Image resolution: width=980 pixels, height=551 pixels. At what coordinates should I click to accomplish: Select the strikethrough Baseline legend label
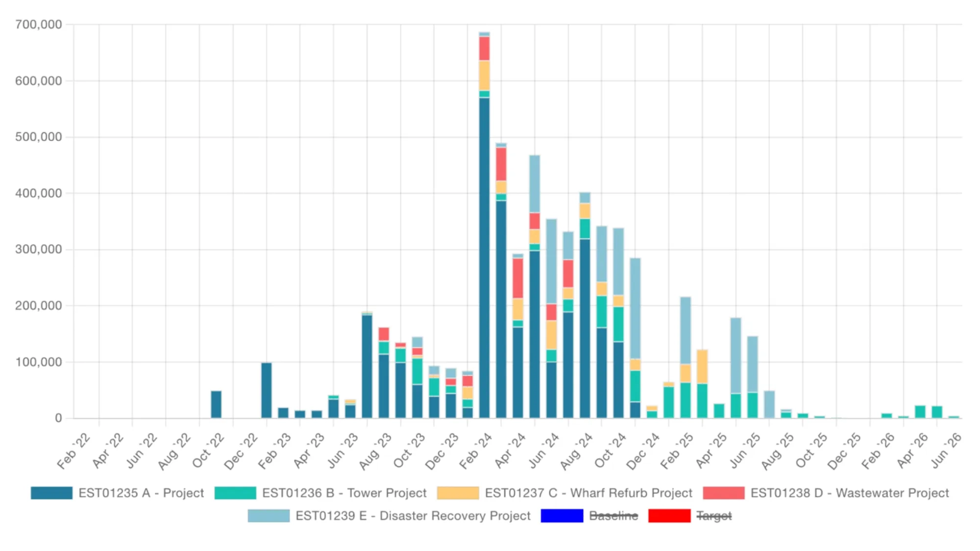pyautogui.click(x=613, y=516)
